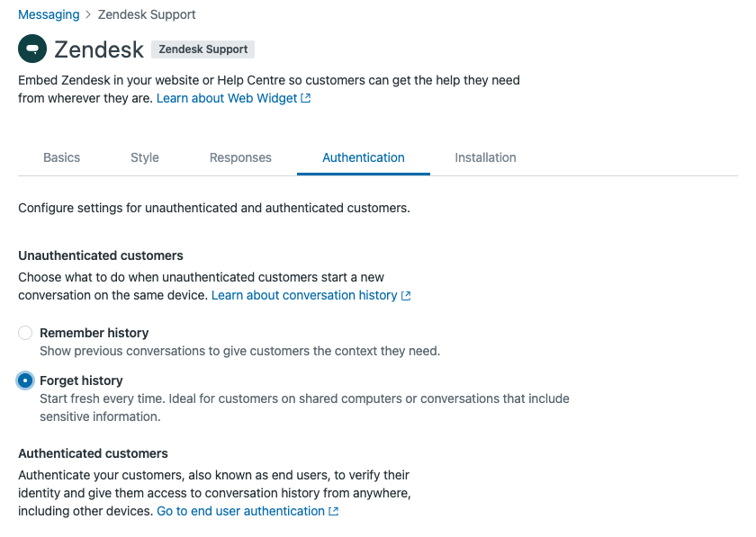Select the Authentication tab
Image resolution: width=756 pixels, height=537 pixels.
364,157
